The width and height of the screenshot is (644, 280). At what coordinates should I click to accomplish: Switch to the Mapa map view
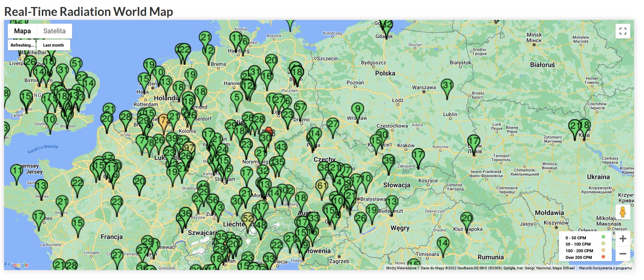point(22,31)
